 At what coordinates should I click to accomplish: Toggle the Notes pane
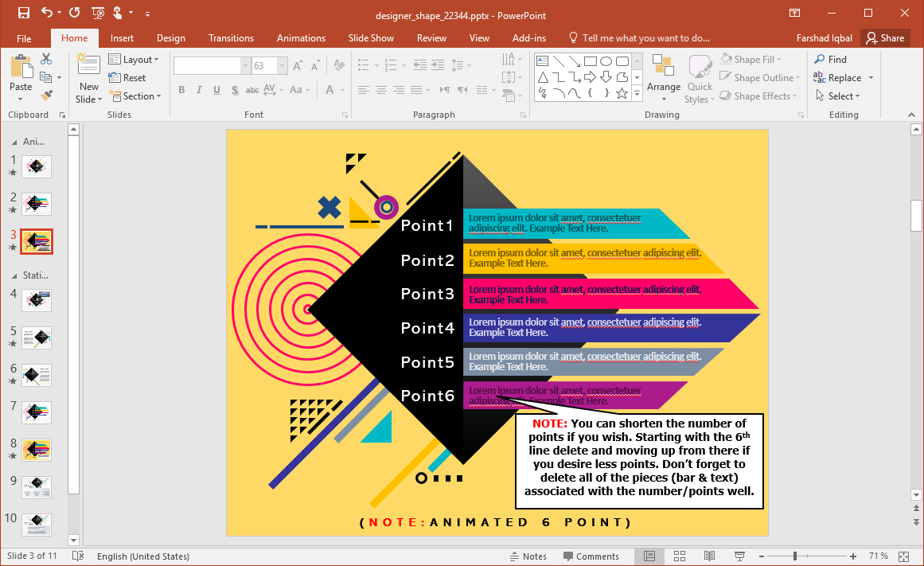pyautogui.click(x=528, y=556)
